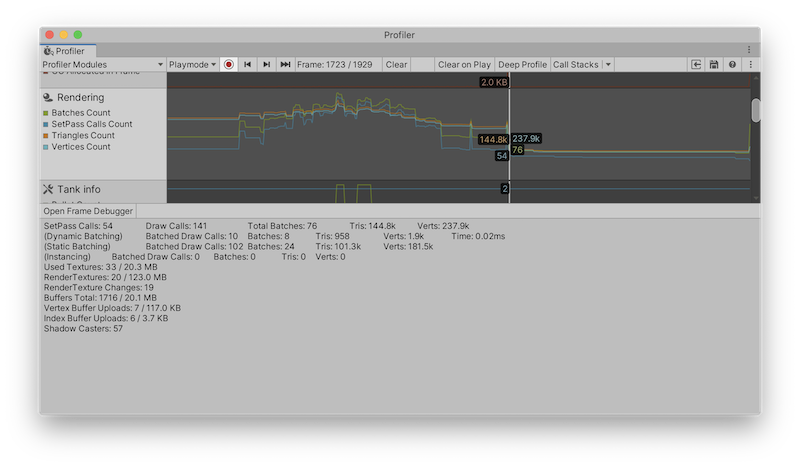Jump to the previous frame
Screen dimensions: 800x467
pyautogui.click(x=247, y=64)
